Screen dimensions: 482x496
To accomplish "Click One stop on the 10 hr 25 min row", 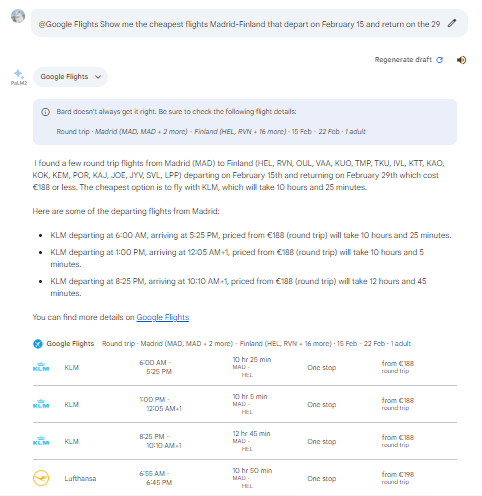I will 321,367.
